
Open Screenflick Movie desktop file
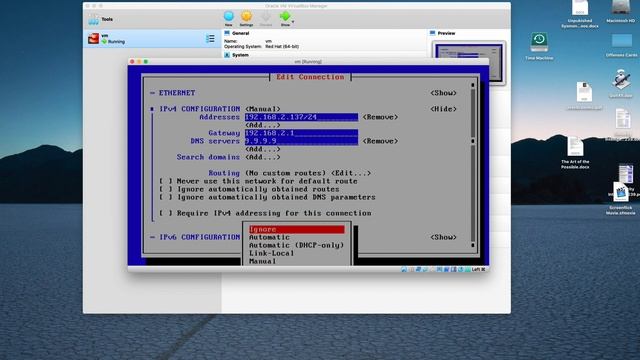tap(620, 192)
